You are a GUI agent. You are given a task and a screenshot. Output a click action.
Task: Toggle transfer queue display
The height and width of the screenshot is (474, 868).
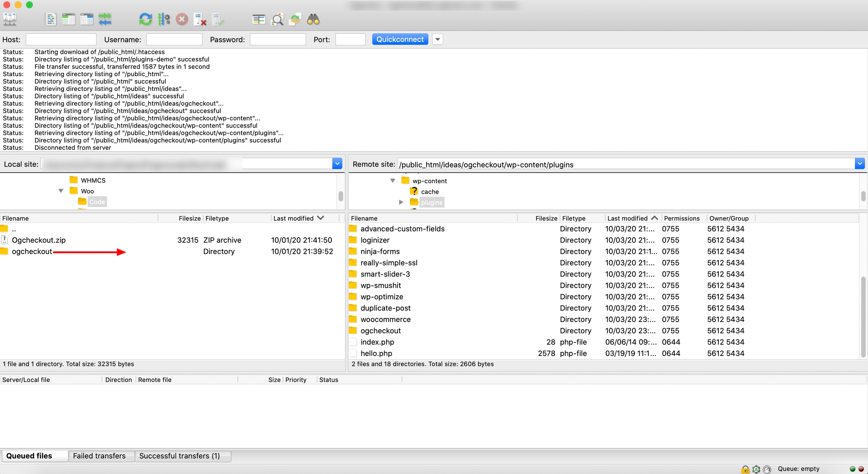click(x=105, y=19)
